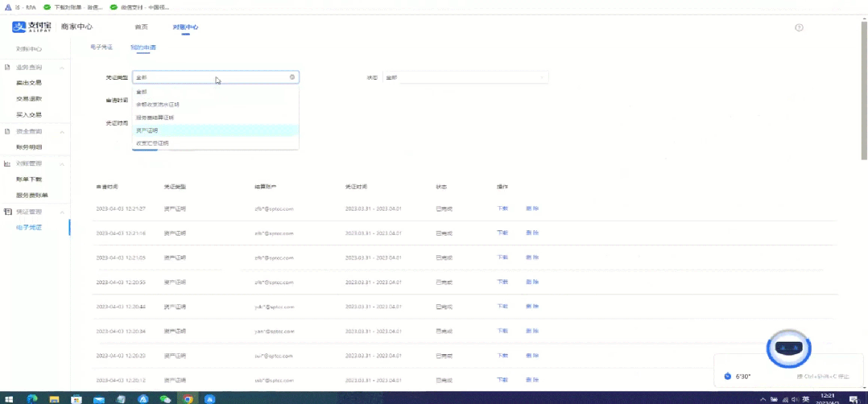Open the 状态 status dropdown
The height and width of the screenshot is (404, 868).
click(x=465, y=77)
